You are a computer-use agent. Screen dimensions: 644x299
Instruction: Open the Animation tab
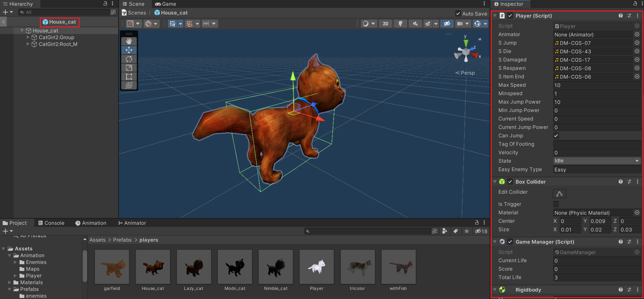(x=91, y=223)
